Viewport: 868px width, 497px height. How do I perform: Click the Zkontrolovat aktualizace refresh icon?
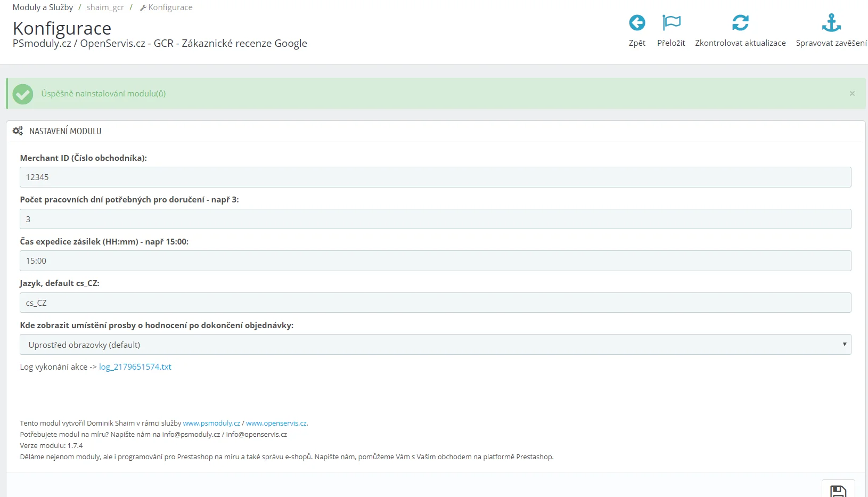740,23
